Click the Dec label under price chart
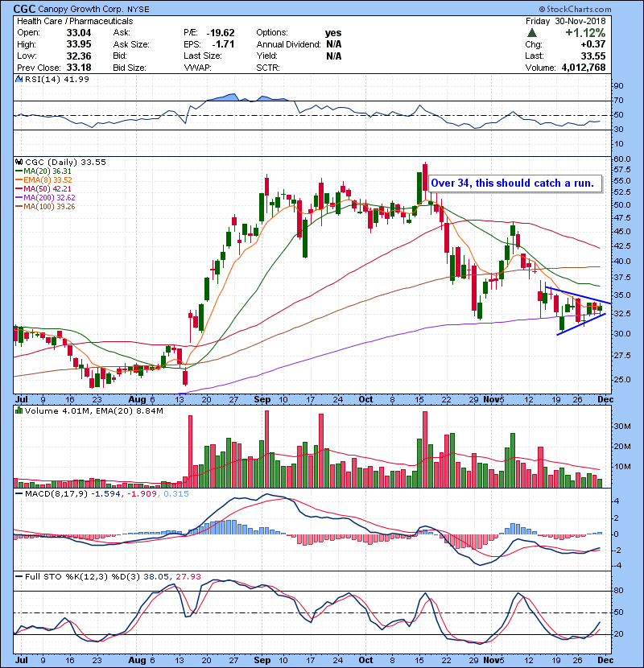This screenshot has height=668, width=644. [x=605, y=400]
